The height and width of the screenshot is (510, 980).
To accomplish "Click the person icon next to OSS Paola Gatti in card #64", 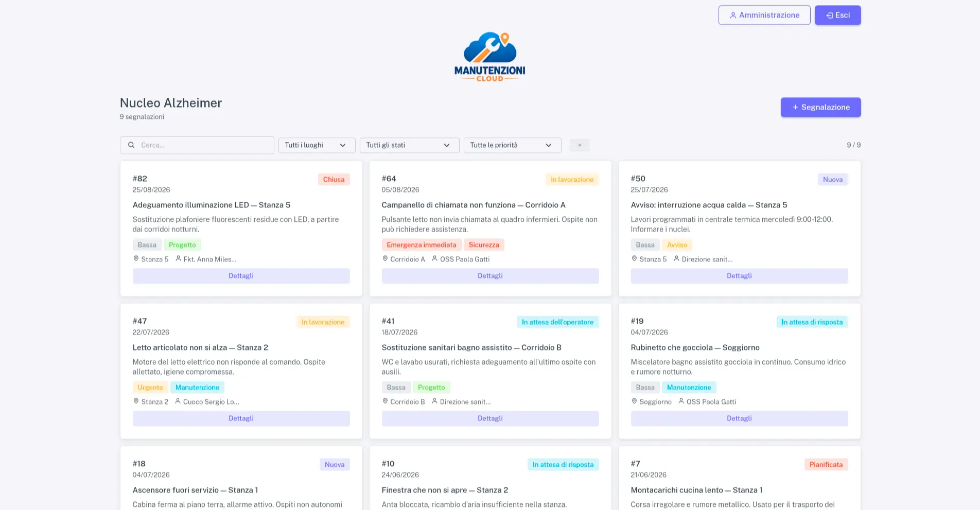I will (434, 259).
